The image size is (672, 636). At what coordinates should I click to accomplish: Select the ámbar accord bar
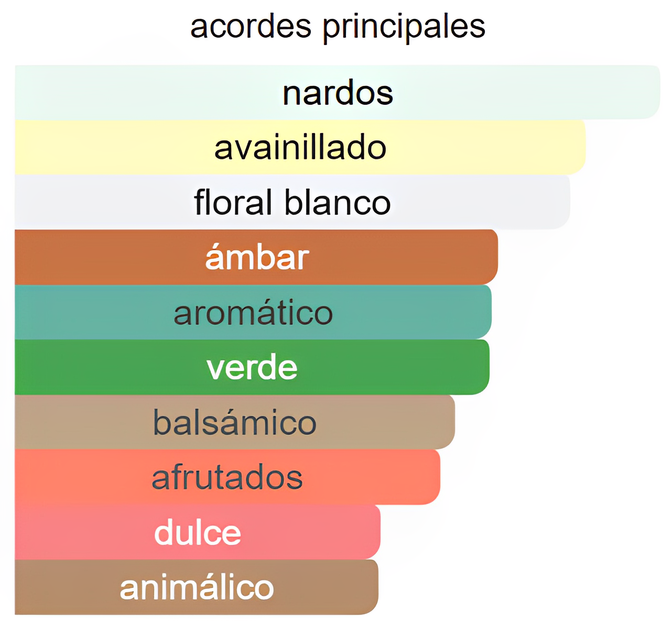click(x=256, y=257)
